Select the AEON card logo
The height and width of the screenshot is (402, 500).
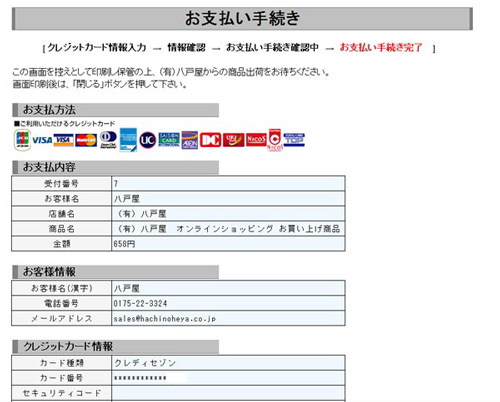point(190,140)
